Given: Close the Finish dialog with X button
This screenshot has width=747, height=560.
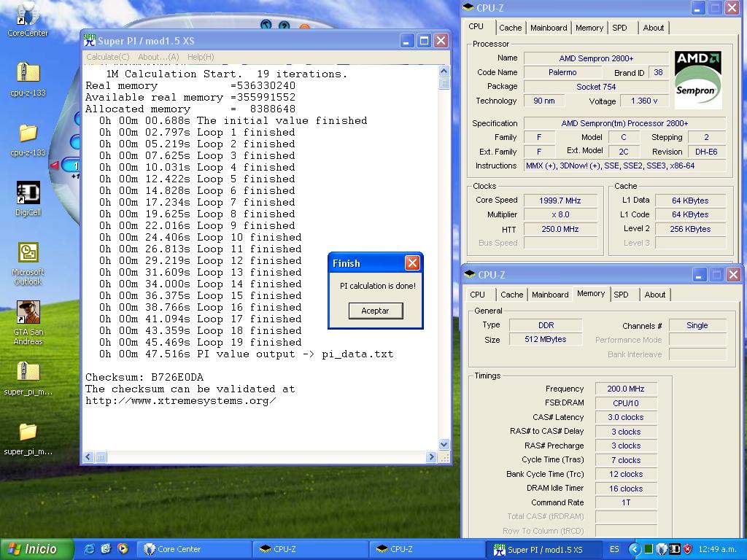Looking at the screenshot, I should 412,263.
